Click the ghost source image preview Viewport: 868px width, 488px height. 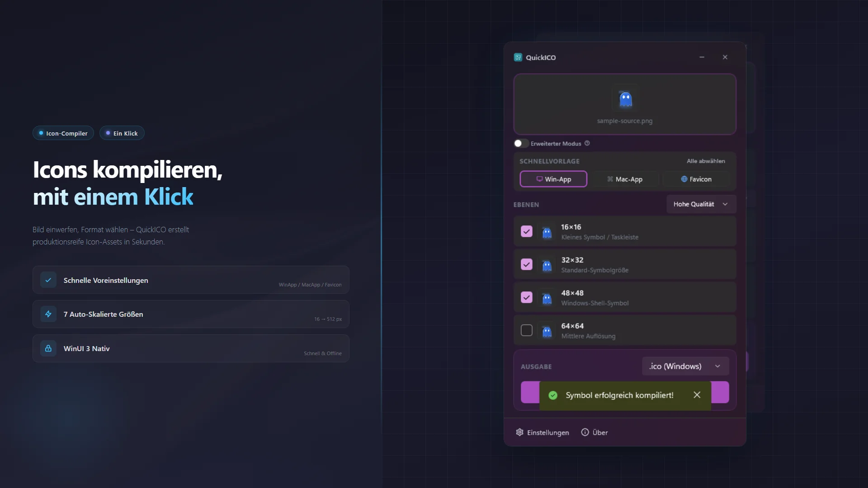click(x=625, y=99)
